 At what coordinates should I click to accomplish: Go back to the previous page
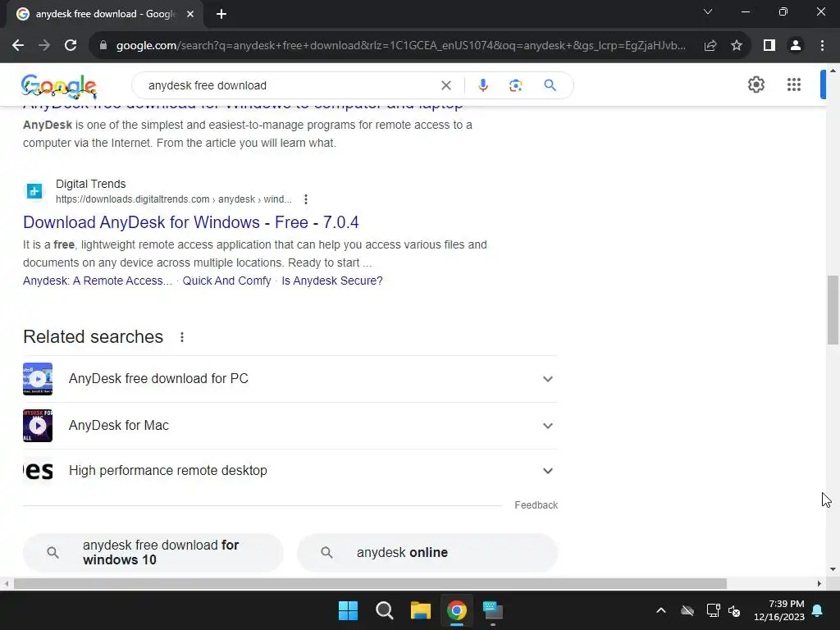click(x=18, y=46)
